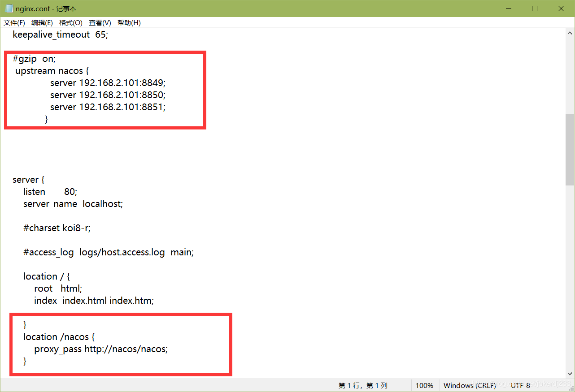
Task: Click the title text 'nginx.conf - 记事本'
Action: click(46, 9)
